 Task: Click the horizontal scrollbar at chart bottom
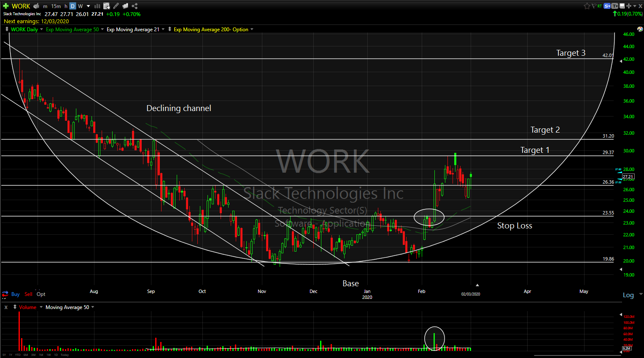(x=577, y=355)
